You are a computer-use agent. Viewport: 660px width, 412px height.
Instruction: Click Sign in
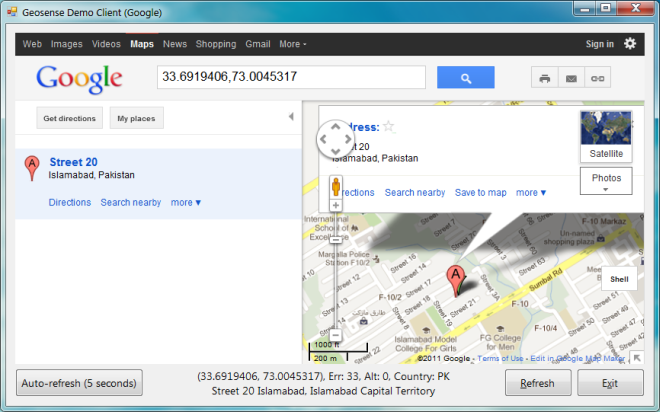point(600,44)
